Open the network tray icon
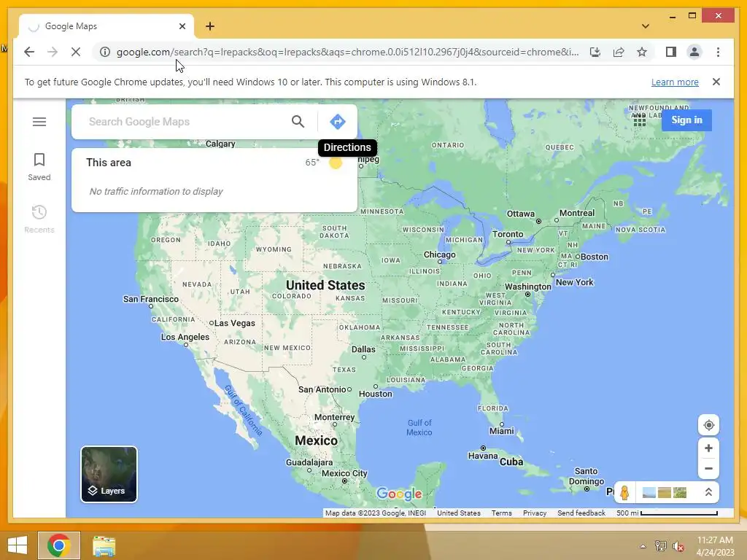 pos(661,546)
